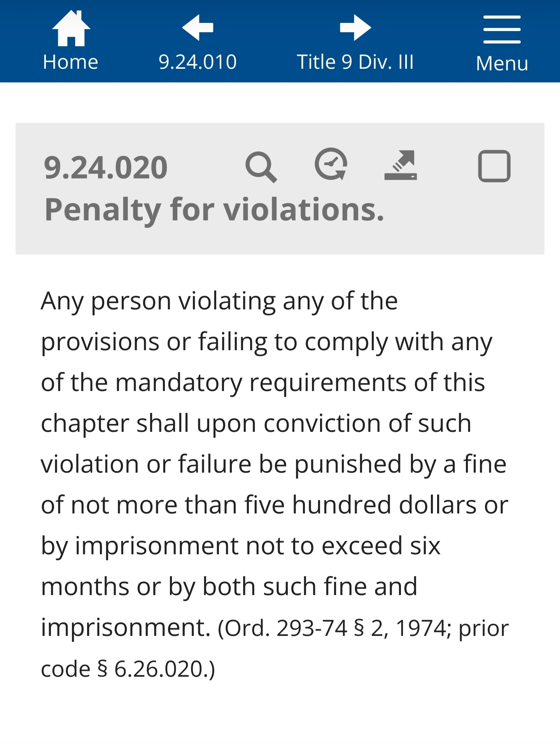Click the share section icon
Viewport: 560px width, 744px height.
[x=401, y=165]
